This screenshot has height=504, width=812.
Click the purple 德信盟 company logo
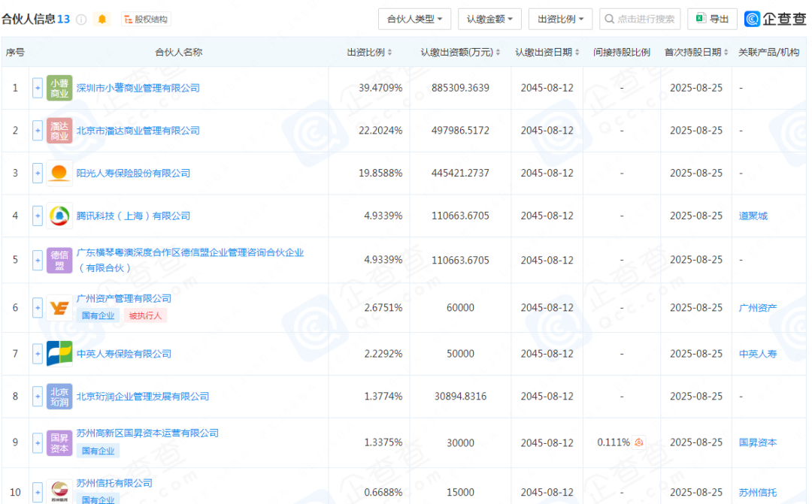click(x=59, y=260)
